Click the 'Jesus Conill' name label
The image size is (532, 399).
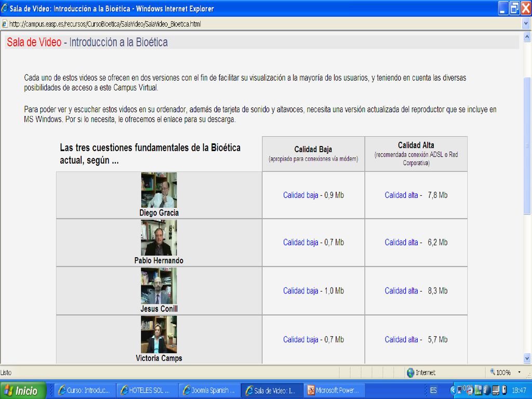[x=159, y=309]
